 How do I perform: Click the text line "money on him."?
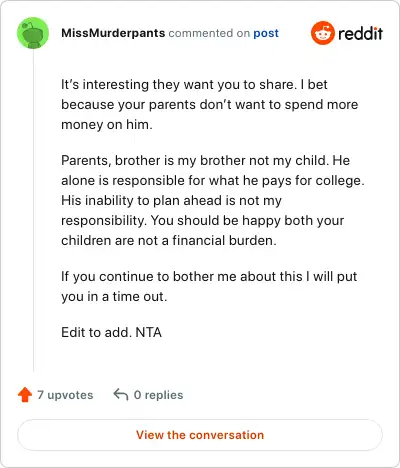pos(107,125)
